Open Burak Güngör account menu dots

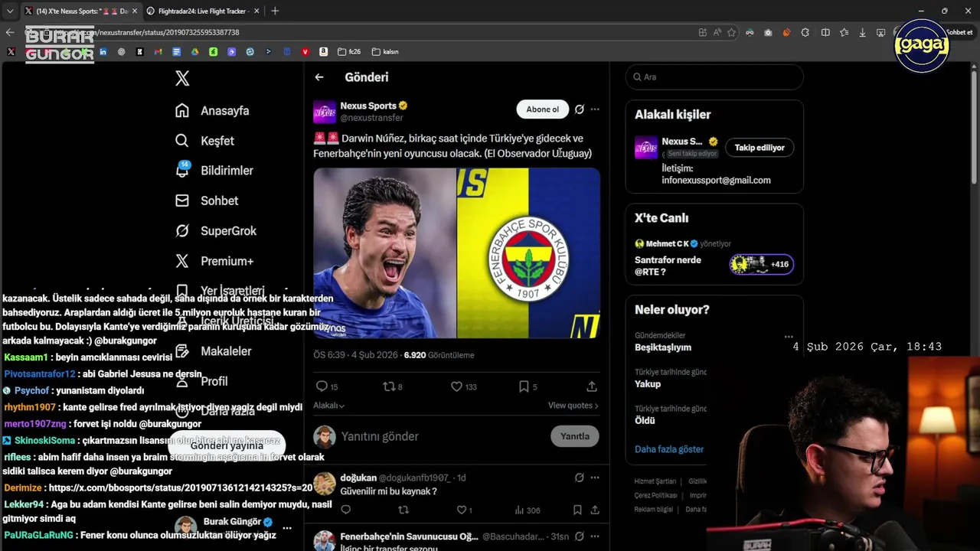[x=287, y=528]
